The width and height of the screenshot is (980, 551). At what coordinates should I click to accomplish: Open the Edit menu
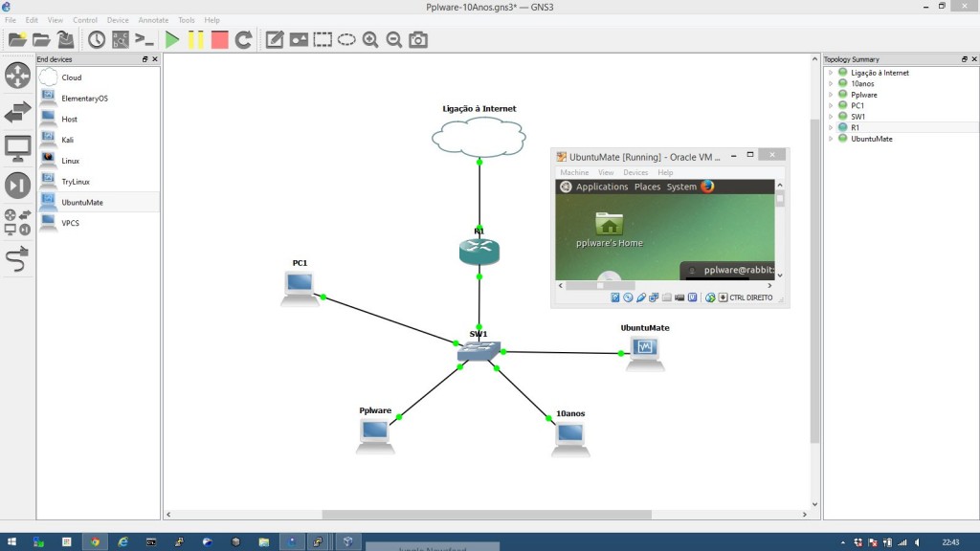pos(32,20)
